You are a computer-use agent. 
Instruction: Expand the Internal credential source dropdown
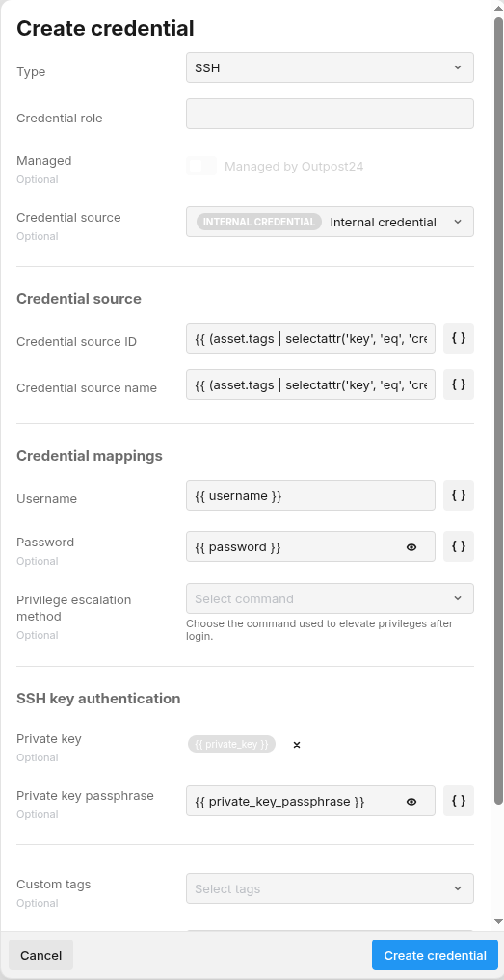(330, 222)
